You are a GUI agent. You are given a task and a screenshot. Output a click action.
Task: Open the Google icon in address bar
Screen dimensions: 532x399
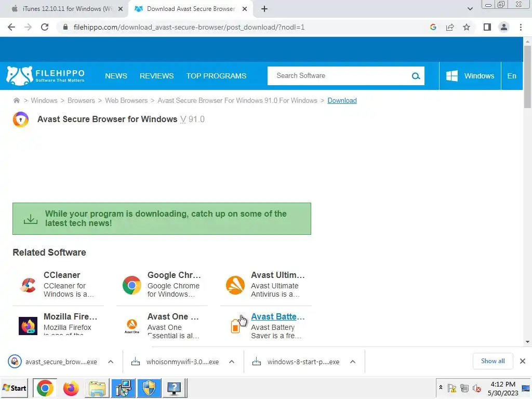(x=433, y=27)
